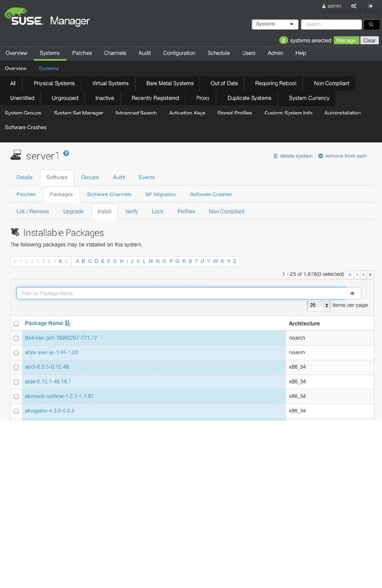Click the search magnifier button

pos(371,24)
